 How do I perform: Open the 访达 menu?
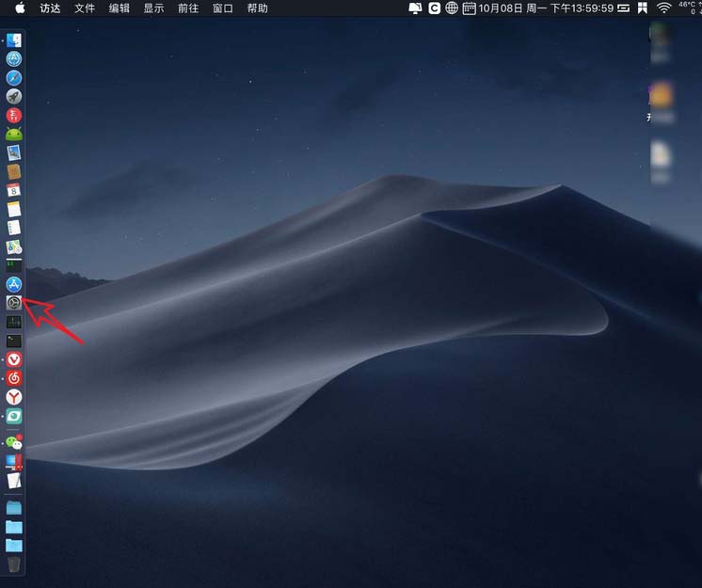pyautogui.click(x=50, y=8)
